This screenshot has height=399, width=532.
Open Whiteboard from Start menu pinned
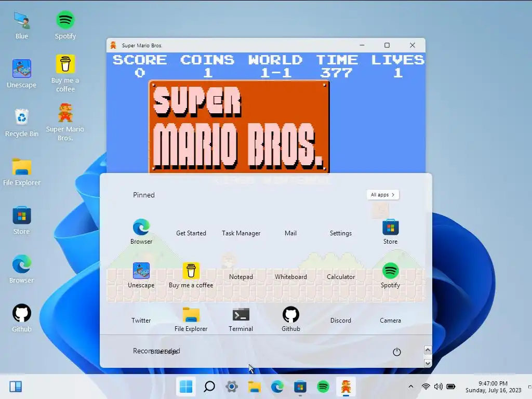pyautogui.click(x=291, y=276)
